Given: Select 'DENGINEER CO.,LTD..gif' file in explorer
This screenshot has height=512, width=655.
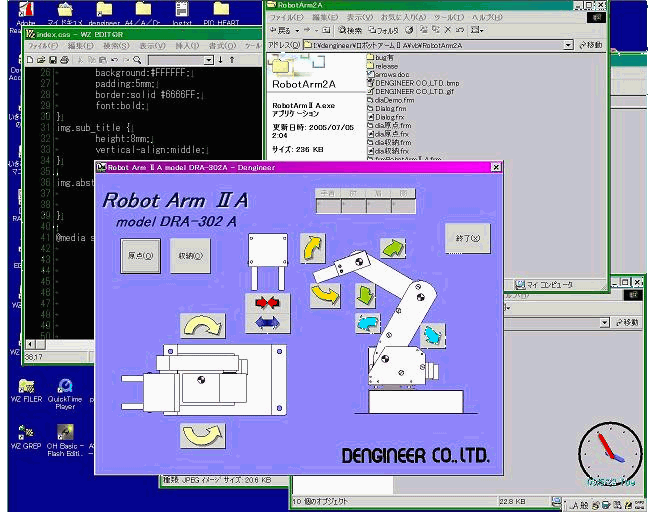Looking at the screenshot, I should tap(411, 91).
